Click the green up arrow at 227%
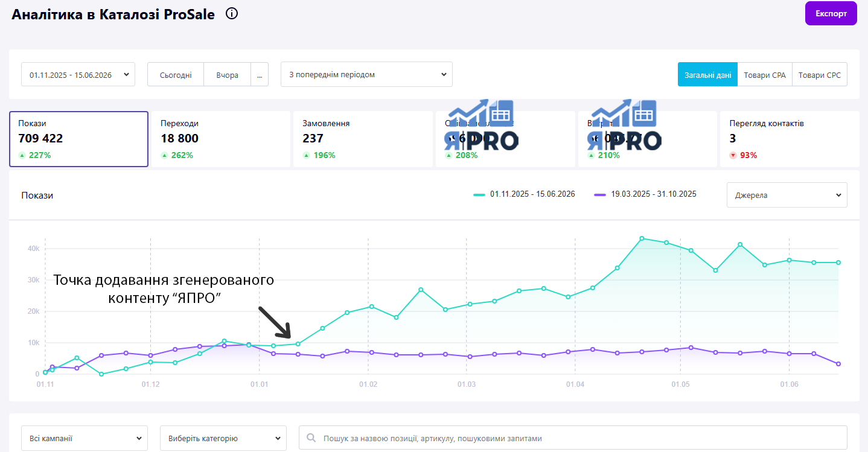868x452 pixels. pos(22,155)
